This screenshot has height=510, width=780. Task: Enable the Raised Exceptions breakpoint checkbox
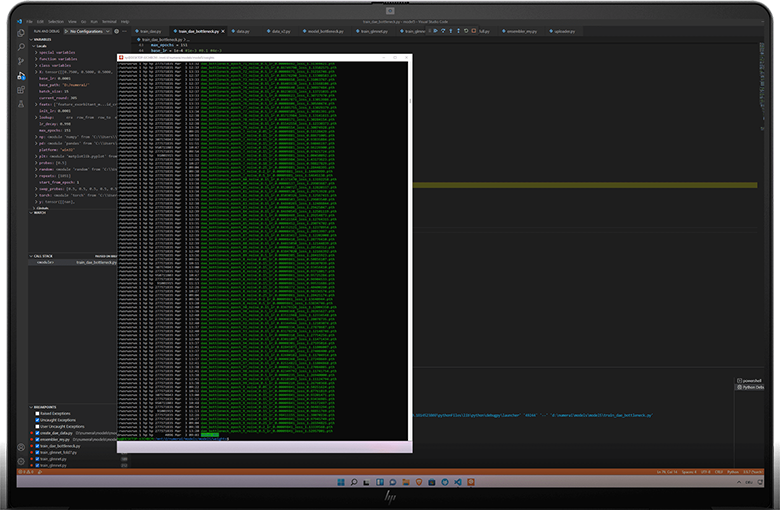point(37,413)
